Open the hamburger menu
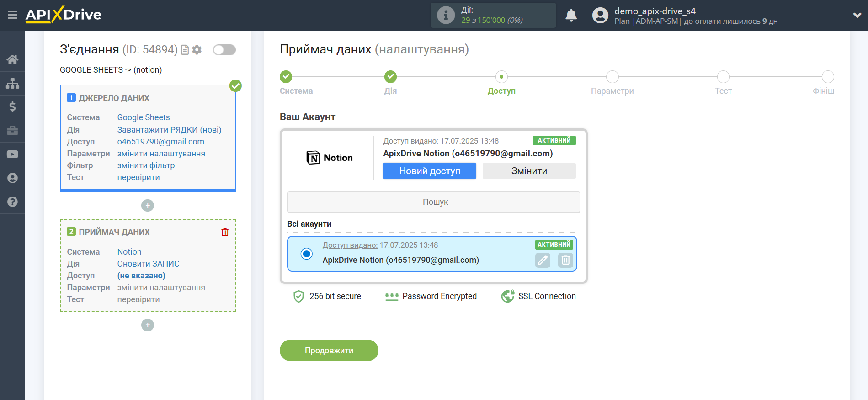 pos(12,15)
